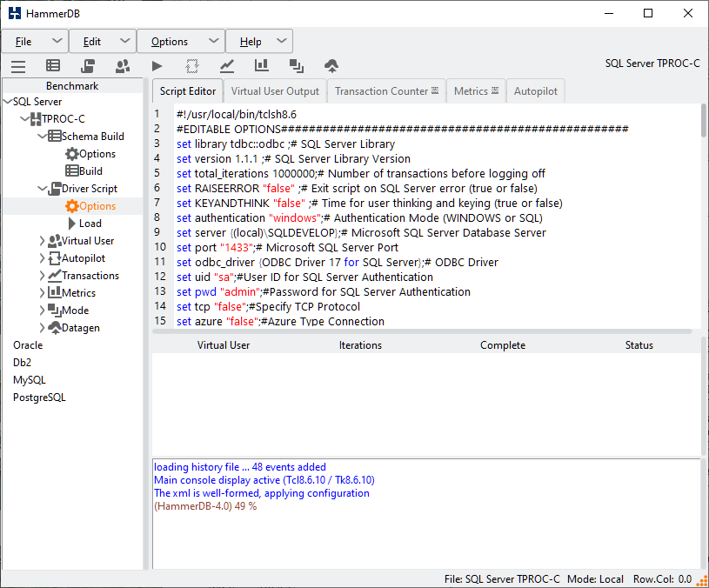Click the Transaction Counter line-chart toolbar icon
709x588 pixels.
227,66
